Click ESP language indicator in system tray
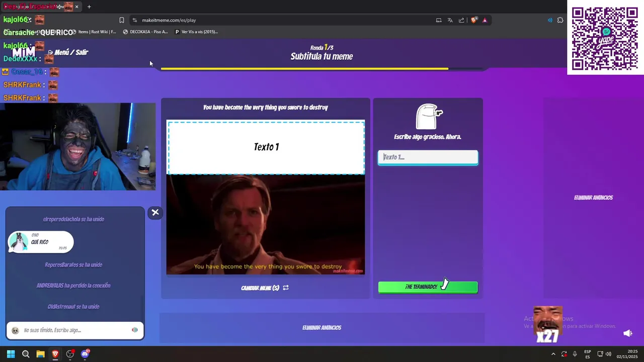This screenshot has width=644, height=362. 588,354
